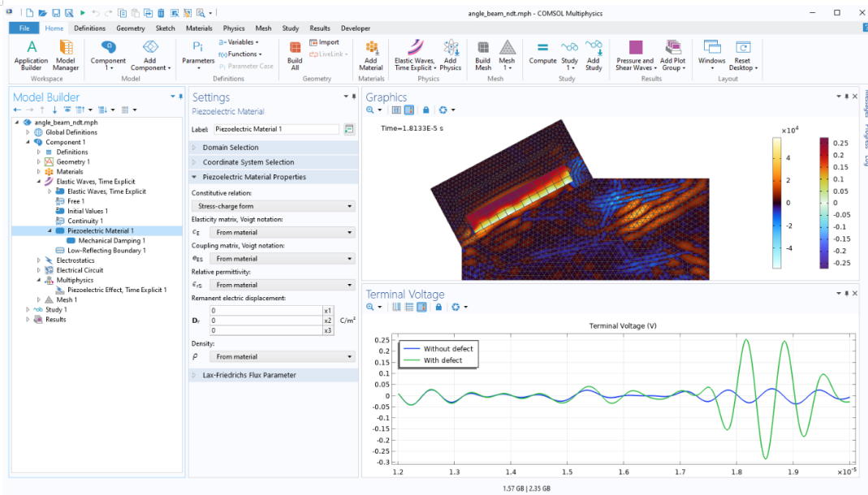Viewport: 868px width, 495px height.
Task: Save the model with the floppy disk icon
Action: click(56, 13)
